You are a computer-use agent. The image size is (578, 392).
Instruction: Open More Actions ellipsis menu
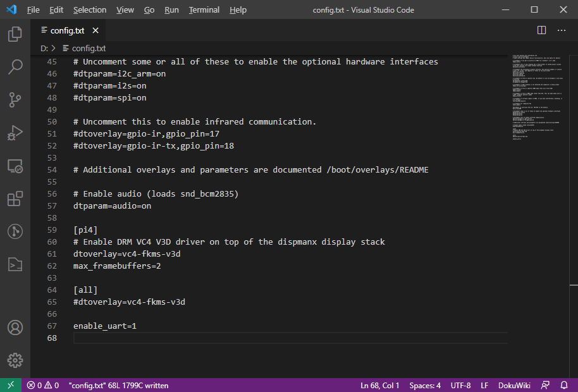point(562,30)
